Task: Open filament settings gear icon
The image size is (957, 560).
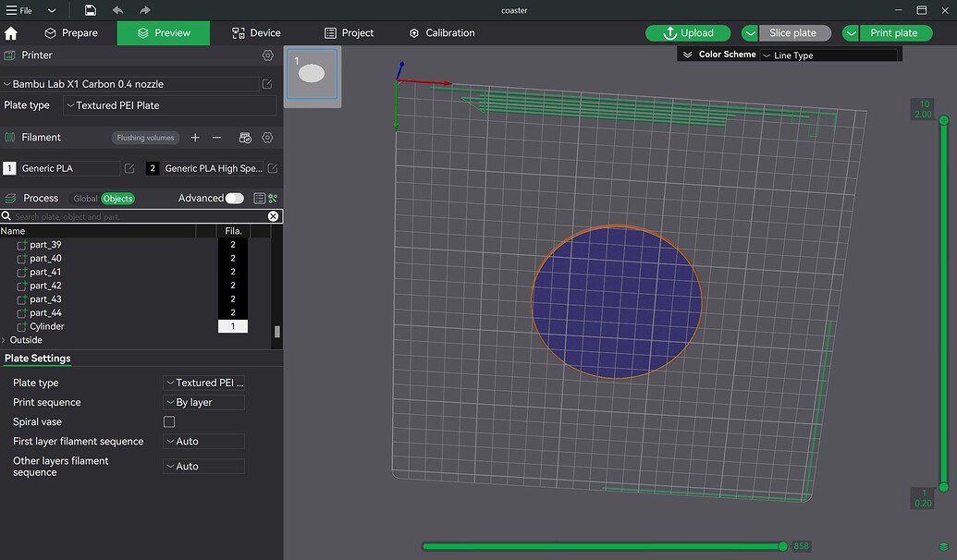Action: point(267,138)
